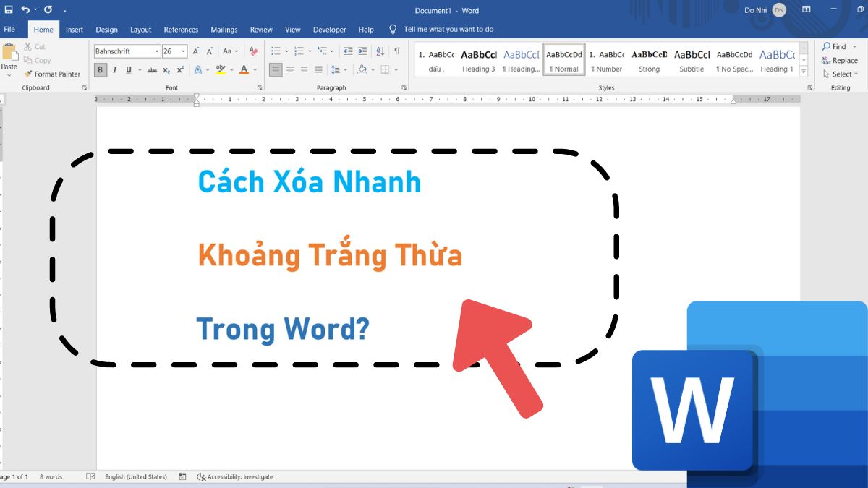The width and height of the screenshot is (868, 488).
Task: Open the font size dropdown
Action: [184, 51]
